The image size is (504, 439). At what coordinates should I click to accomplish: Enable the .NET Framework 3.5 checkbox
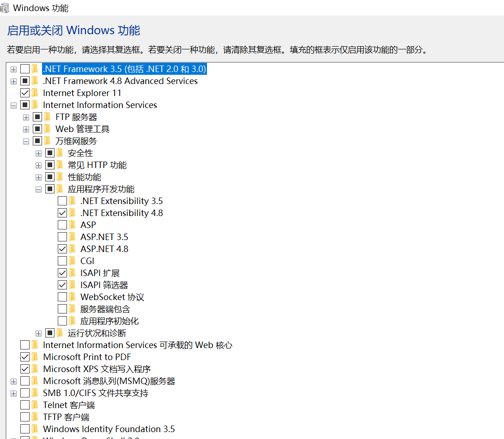pyautogui.click(x=25, y=69)
